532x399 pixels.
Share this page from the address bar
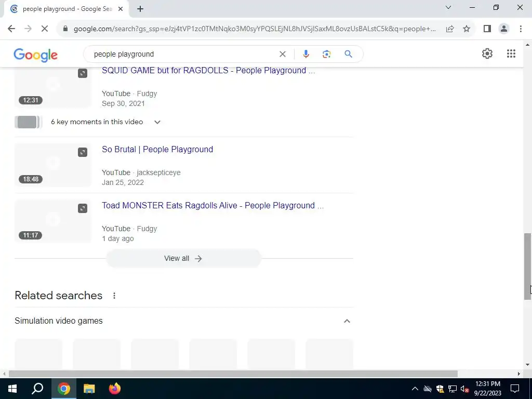pos(450,29)
